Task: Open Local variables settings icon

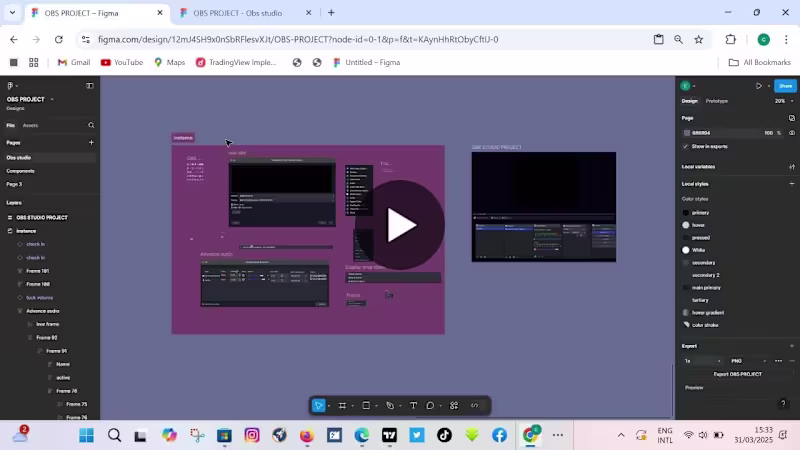Action: tap(792, 167)
